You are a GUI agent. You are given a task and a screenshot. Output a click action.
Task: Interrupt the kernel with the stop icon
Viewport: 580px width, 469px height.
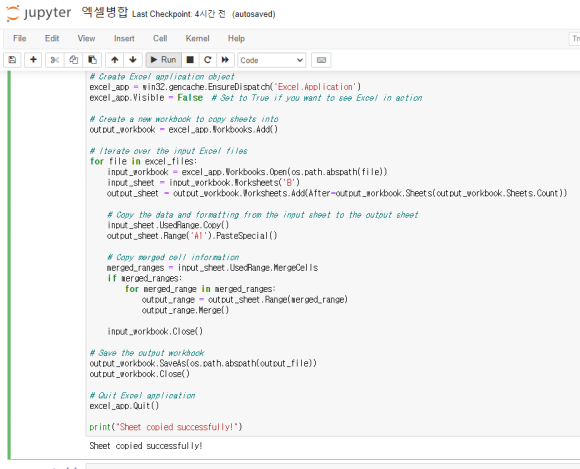click(x=190, y=60)
